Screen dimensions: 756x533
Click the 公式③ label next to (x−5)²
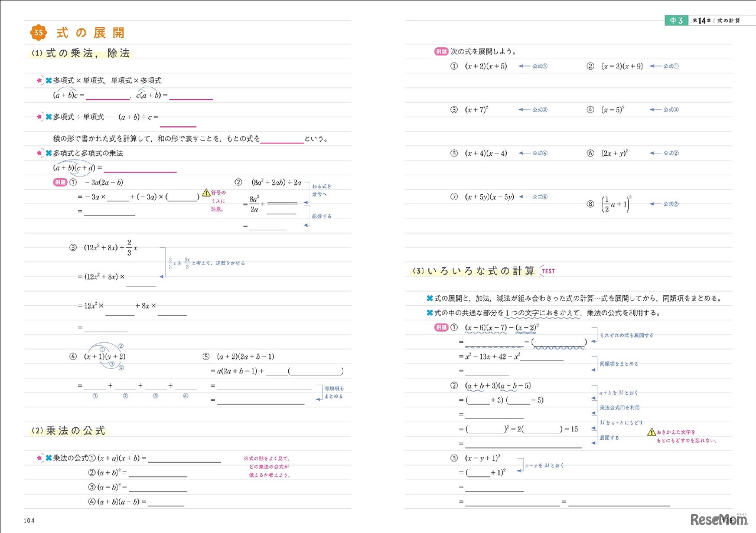pos(671,109)
